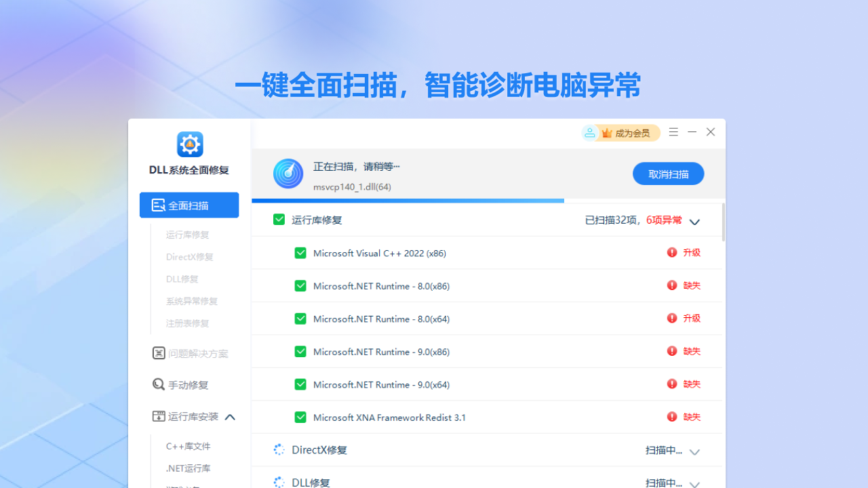Viewport: 868px width, 488px height.
Task: Click the 问题解决方案 sidebar icon
Action: tap(159, 353)
